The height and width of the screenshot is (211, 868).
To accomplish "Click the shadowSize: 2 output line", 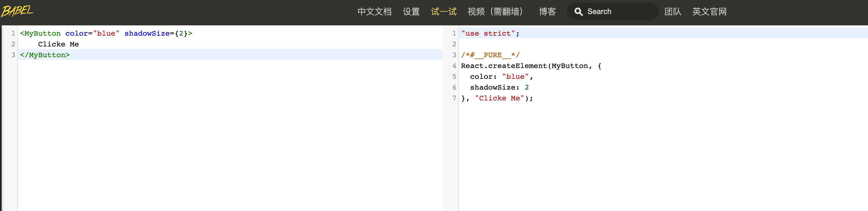I will coord(499,87).
